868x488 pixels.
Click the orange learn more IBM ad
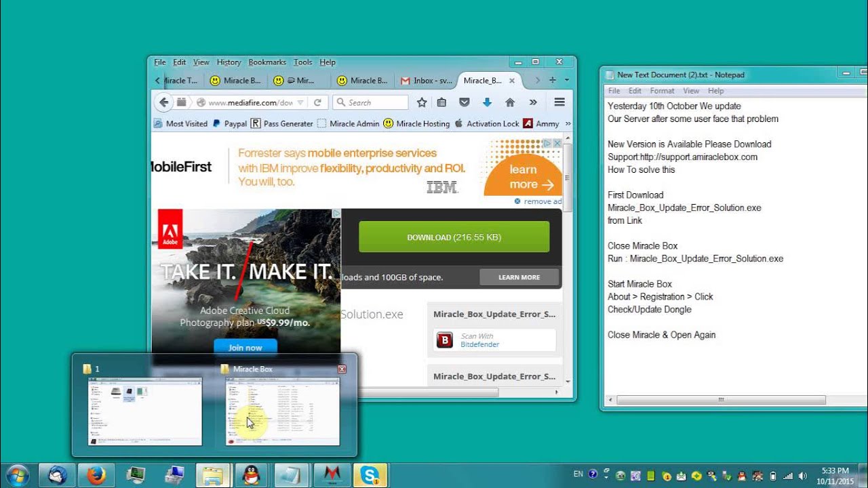522,177
